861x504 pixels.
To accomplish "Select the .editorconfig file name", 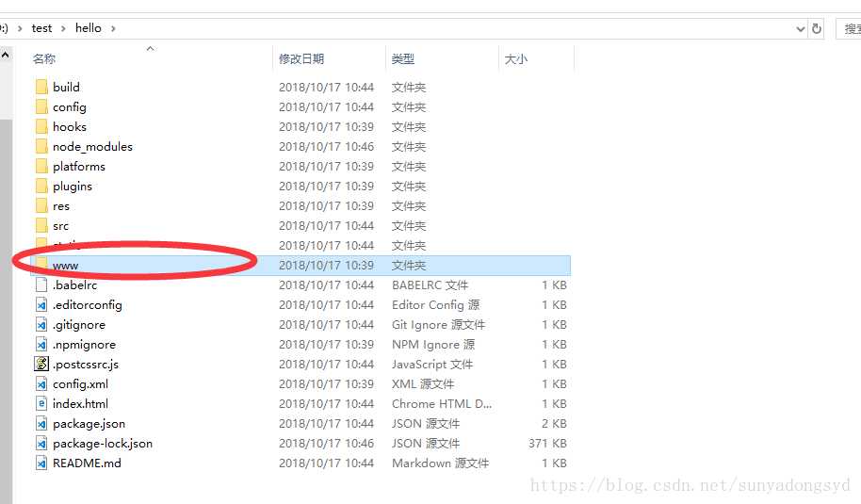I will point(88,304).
